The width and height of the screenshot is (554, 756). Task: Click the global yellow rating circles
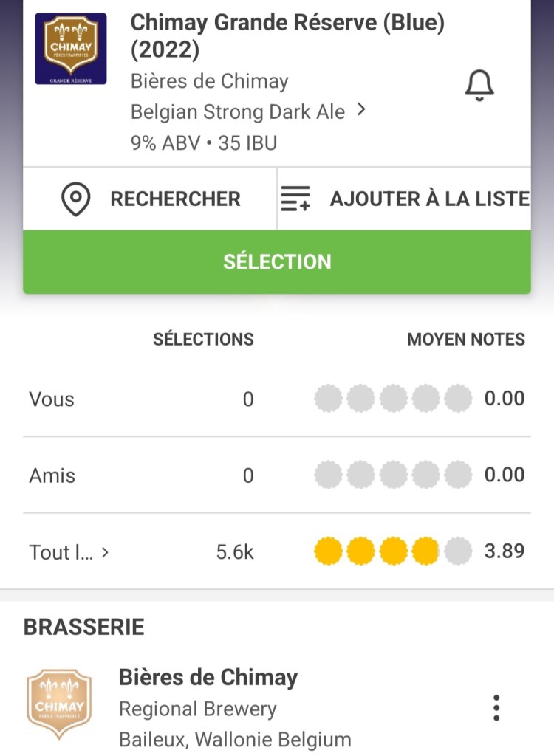[392, 551]
